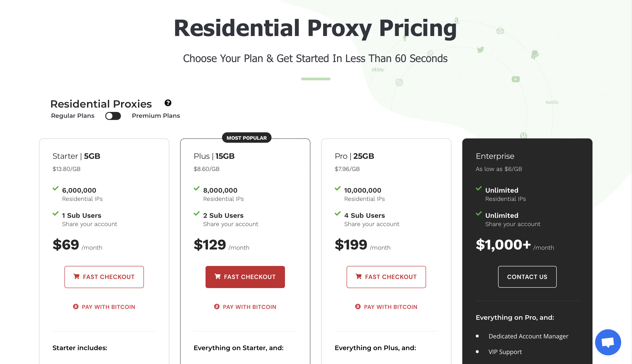632x364 pixels.
Task: Toggle between Regular and Premium plans
Action: pyautogui.click(x=113, y=116)
